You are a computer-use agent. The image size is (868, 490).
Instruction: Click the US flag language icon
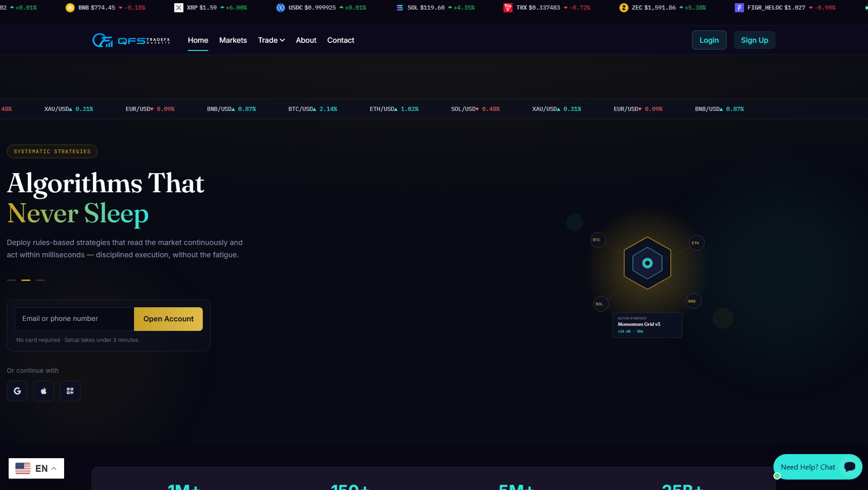pyautogui.click(x=23, y=468)
